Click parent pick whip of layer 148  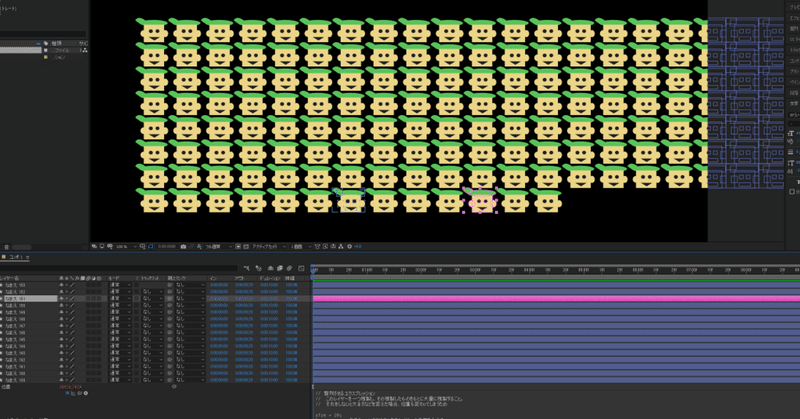[x=170, y=319]
